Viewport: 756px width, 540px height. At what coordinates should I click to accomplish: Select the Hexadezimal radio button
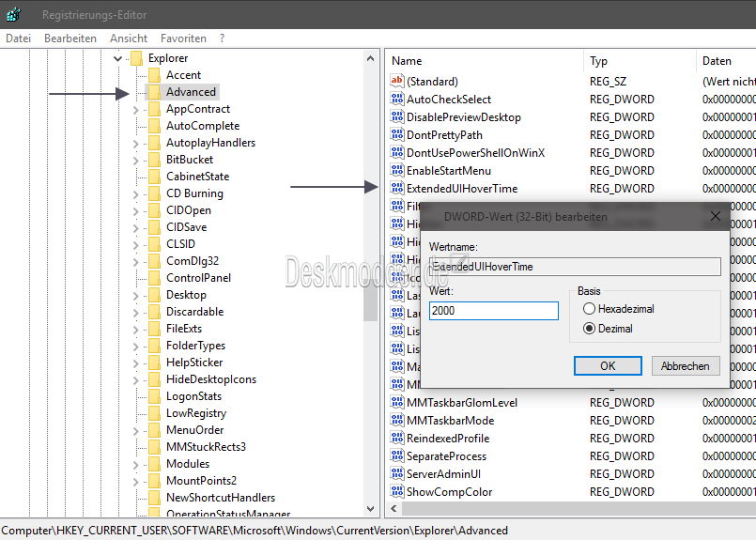point(590,309)
